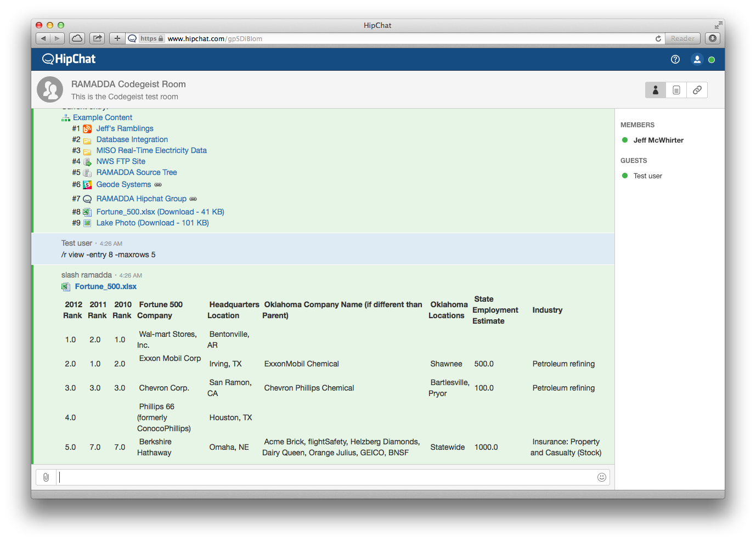Viewport: 756px width, 542px height.
Task: Enter full screen with window corner arrows
Action: [718, 25]
